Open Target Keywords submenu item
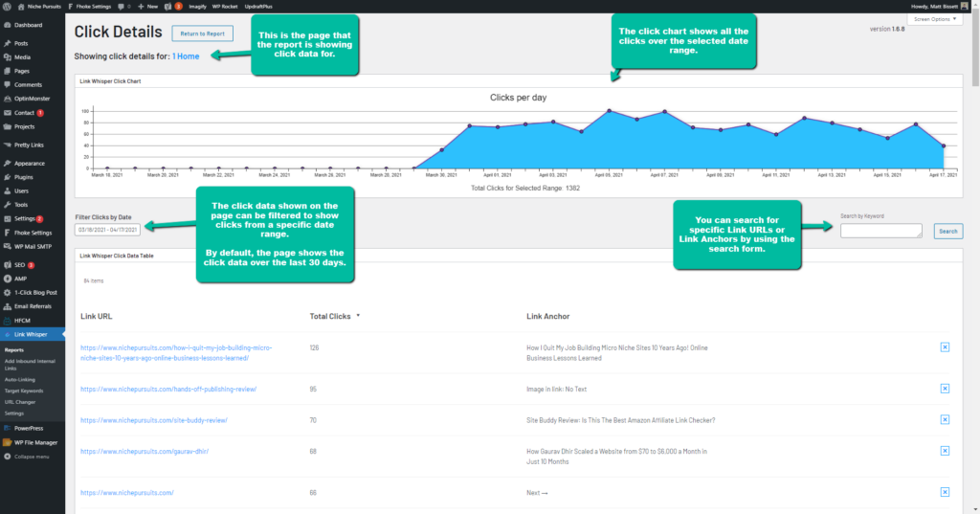This screenshot has width=980, height=514. [24, 391]
